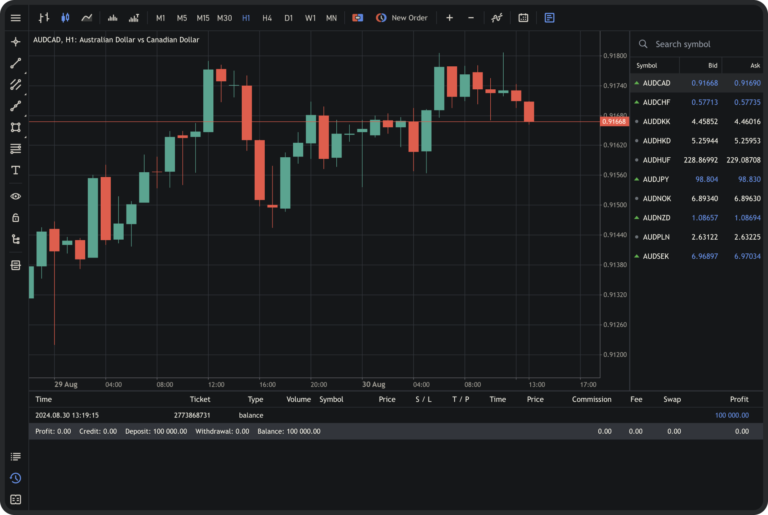Select the trend line drawing tool

point(16,63)
